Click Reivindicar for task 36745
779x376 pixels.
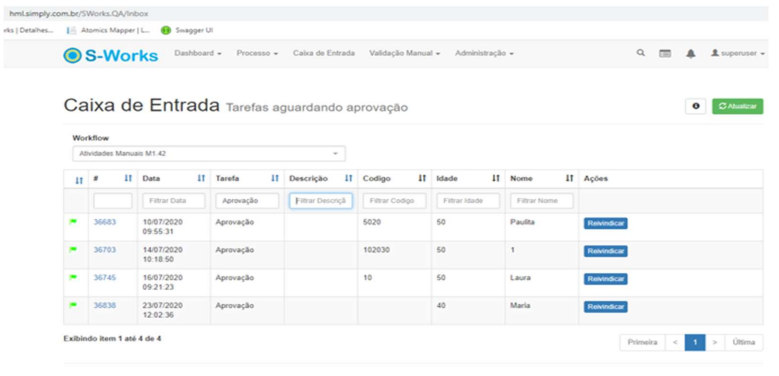[x=605, y=279]
